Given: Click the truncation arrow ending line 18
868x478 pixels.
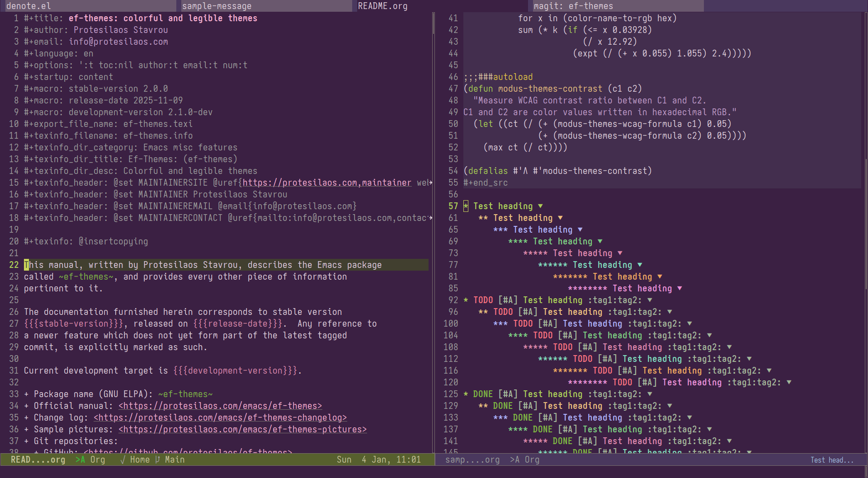Looking at the screenshot, I should [x=430, y=218].
